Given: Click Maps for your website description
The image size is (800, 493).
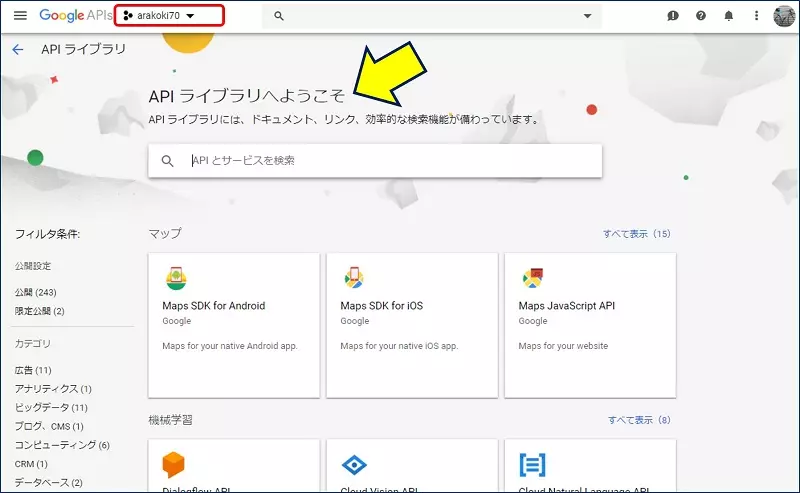Looking at the screenshot, I should click(563, 346).
